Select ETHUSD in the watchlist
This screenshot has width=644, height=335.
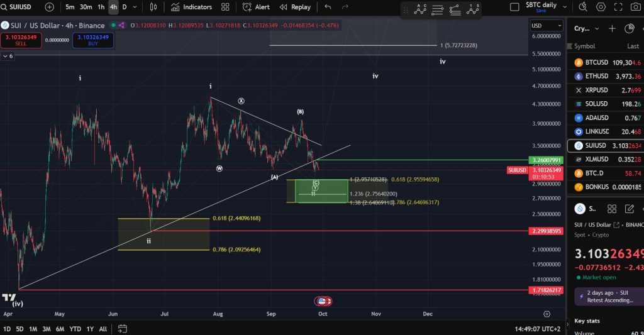coord(606,76)
